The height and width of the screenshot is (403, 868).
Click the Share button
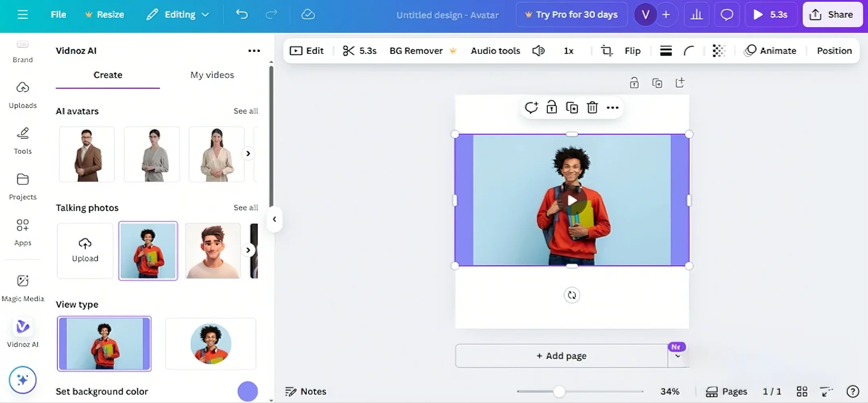click(x=833, y=14)
